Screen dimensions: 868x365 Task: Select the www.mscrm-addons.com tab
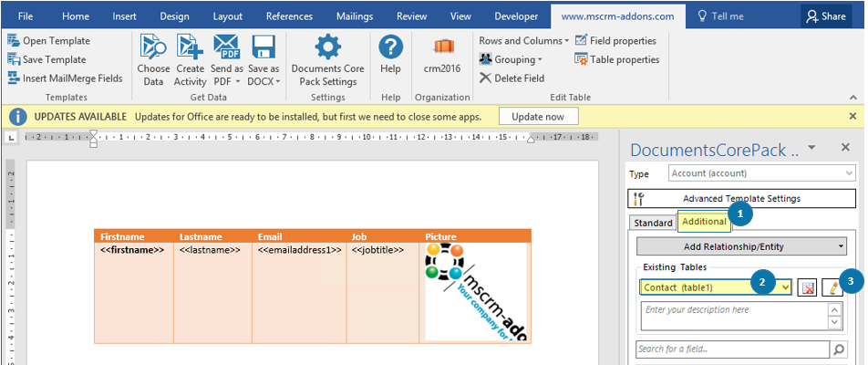click(x=617, y=16)
